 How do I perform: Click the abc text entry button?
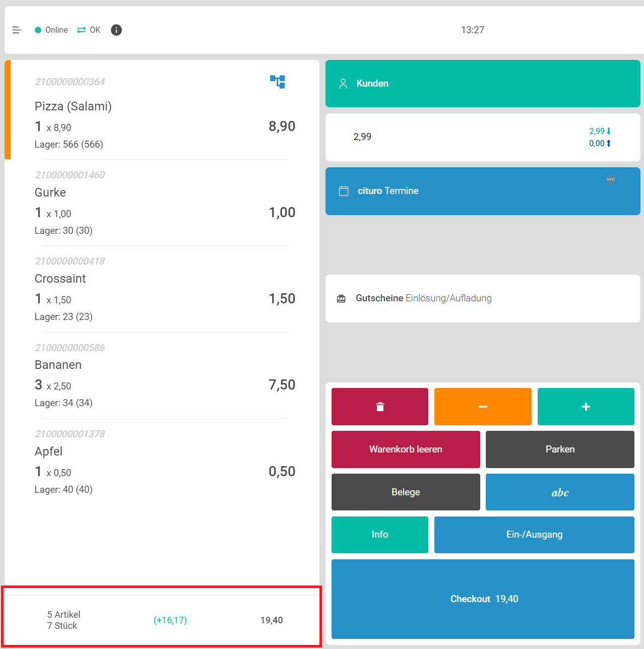click(559, 492)
